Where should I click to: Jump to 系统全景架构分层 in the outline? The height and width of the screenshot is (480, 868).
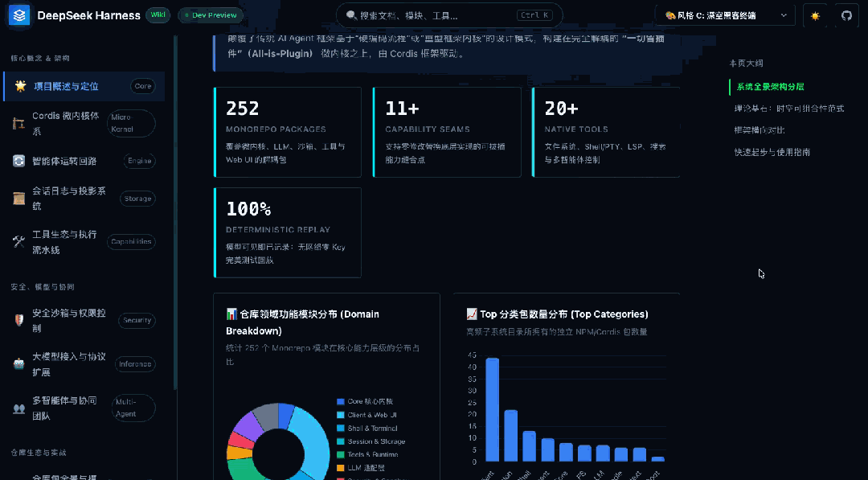point(770,86)
